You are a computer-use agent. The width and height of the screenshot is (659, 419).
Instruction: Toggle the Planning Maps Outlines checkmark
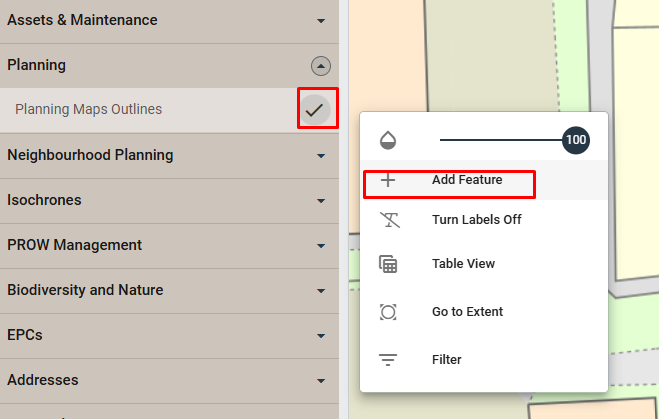coord(316,110)
